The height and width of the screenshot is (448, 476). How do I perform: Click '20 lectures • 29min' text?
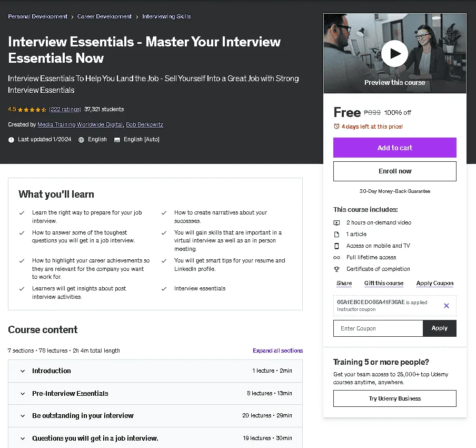267,415
